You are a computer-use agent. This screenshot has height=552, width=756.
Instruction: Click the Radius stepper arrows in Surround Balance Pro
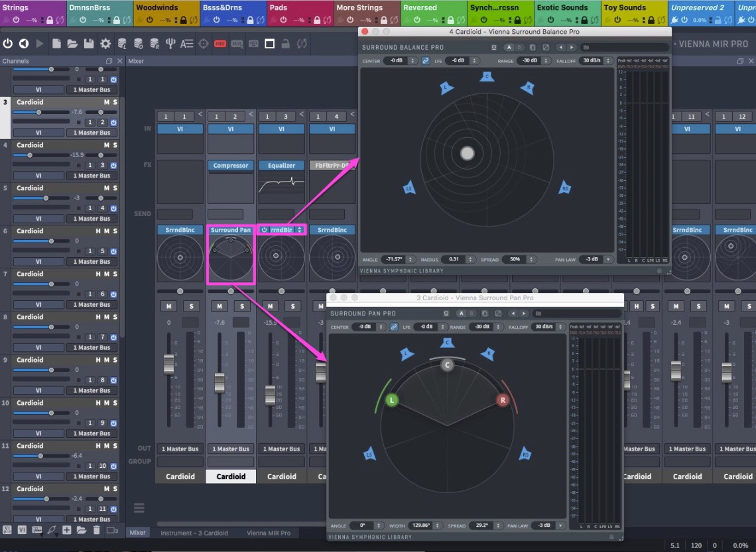point(470,260)
